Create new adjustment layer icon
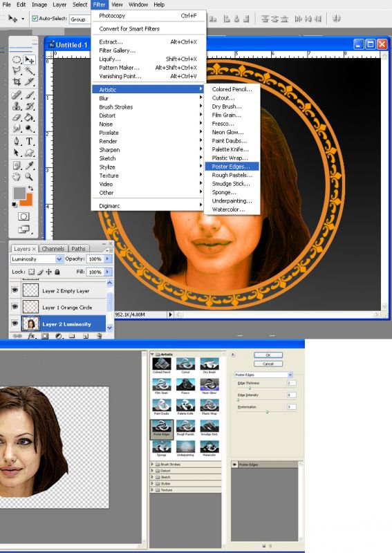This screenshot has height=553, width=392. [58, 336]
